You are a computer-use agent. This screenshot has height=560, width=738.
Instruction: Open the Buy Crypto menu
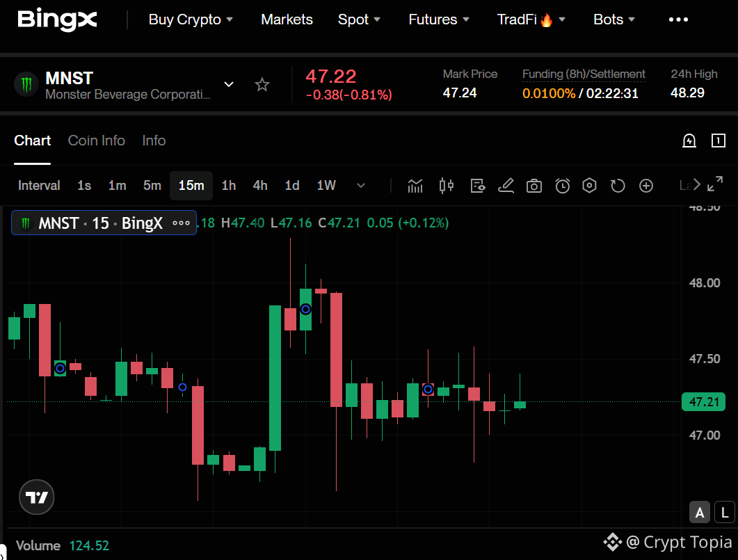coord(191,19)
